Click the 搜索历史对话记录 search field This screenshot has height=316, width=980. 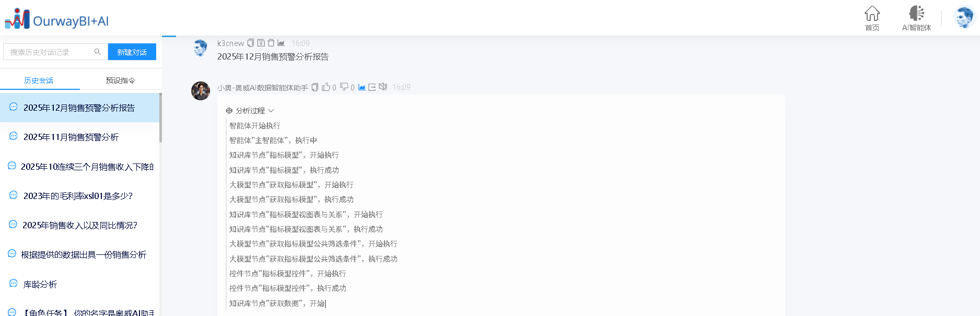[x=50, y=52]
